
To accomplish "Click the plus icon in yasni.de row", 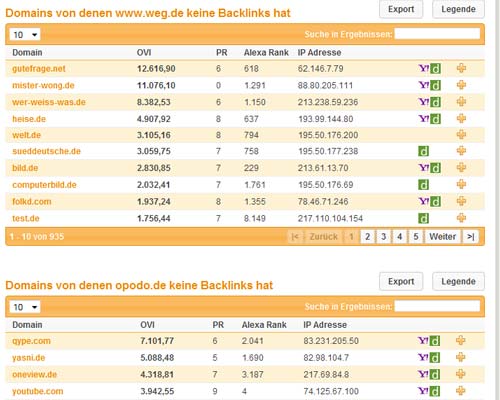I will point(461,357).
